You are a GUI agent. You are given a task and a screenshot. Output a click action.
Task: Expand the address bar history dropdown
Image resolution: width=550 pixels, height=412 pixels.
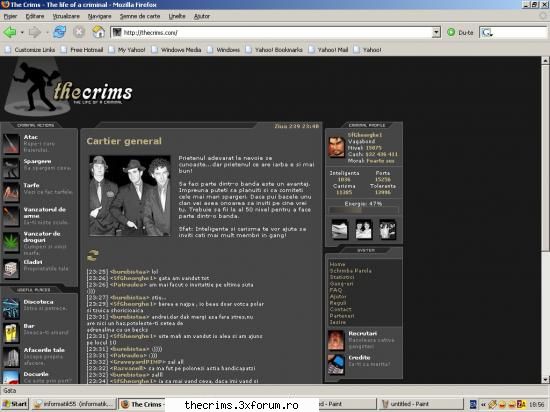[x=436, y=33]
